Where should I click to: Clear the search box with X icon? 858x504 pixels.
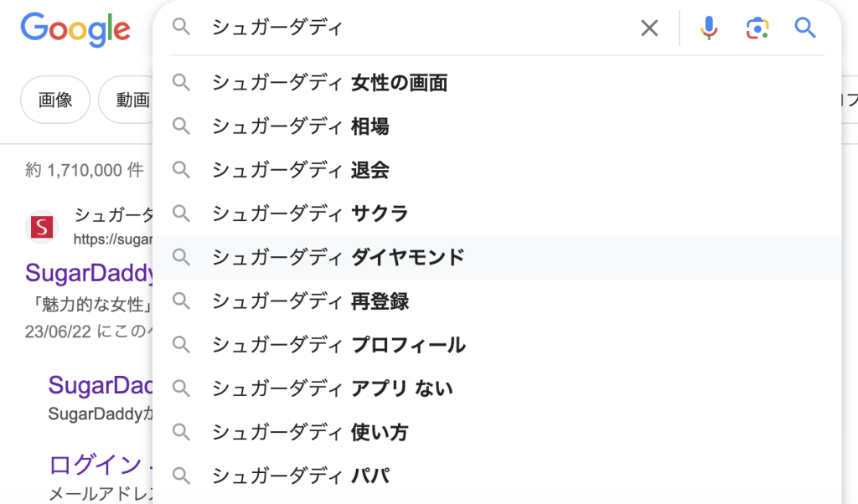649,28
